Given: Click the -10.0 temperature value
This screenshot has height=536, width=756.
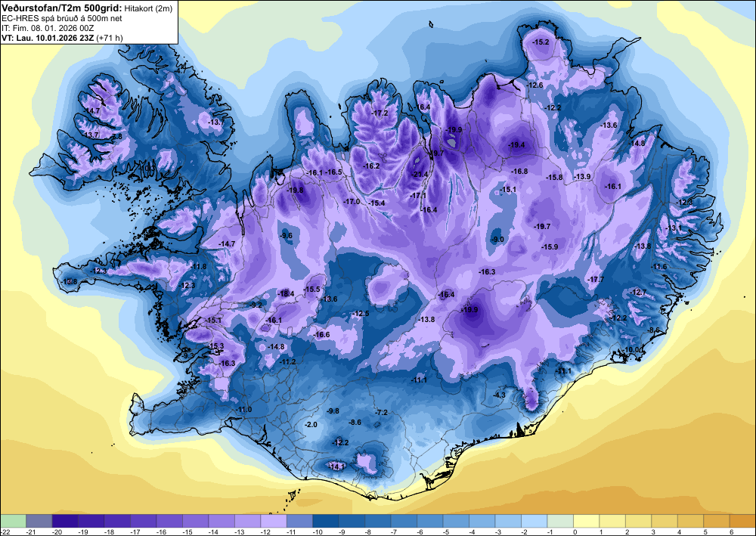Looking at the screenshot, I should coord(631,349).
